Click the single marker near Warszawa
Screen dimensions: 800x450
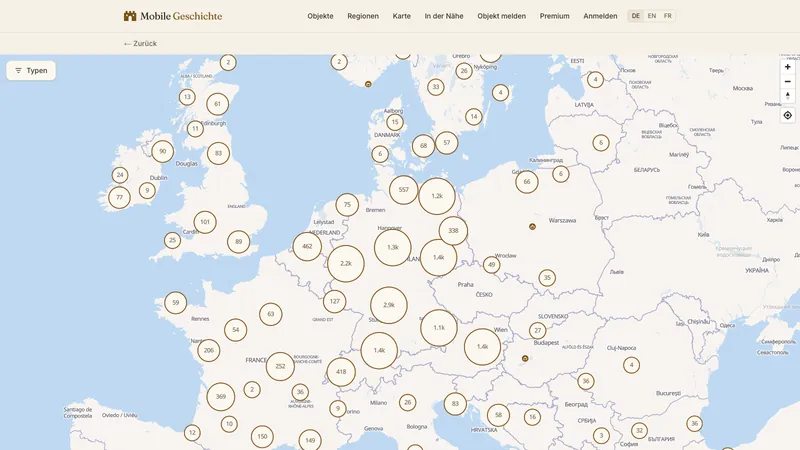point(532,227)
